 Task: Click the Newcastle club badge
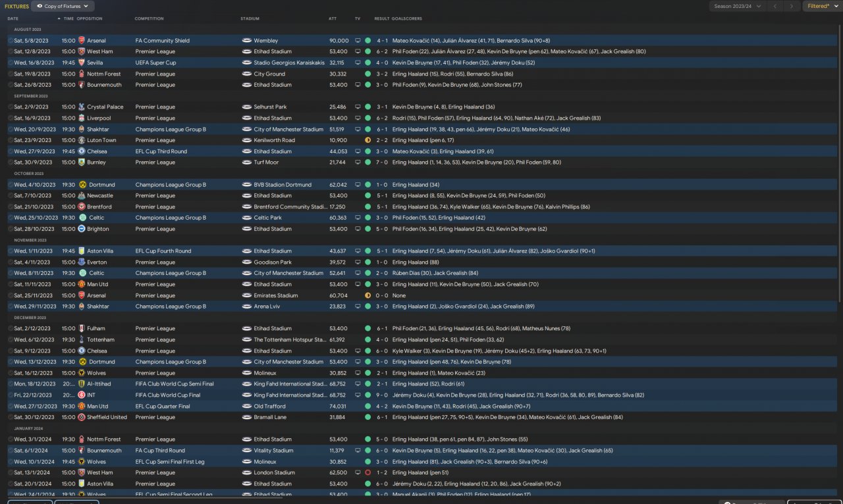pyautogui.click(x=82, y=195)
